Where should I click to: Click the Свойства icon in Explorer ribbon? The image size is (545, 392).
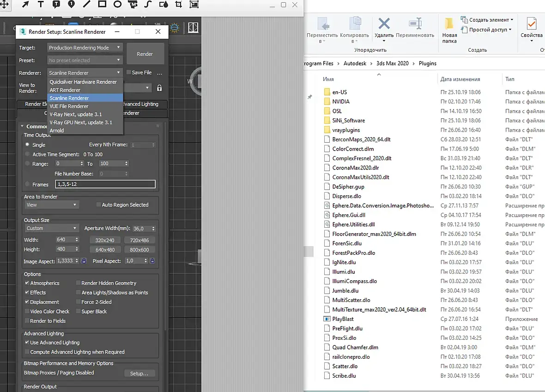pos(532,24)
